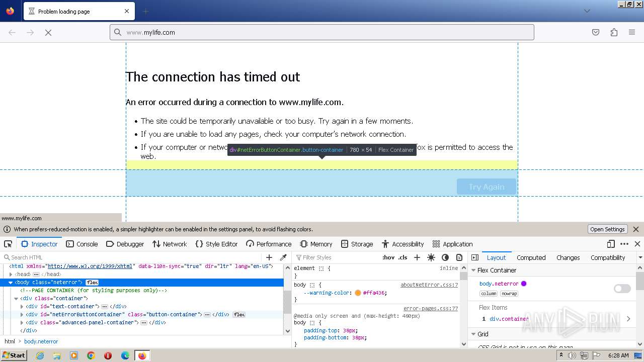Open a new tab with plus
The height and width of the screenshot is (362, 644).
pos(145,11)
